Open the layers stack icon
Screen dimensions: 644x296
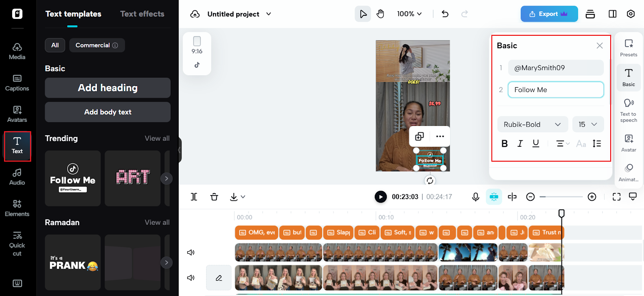click(x=590, y=14)
